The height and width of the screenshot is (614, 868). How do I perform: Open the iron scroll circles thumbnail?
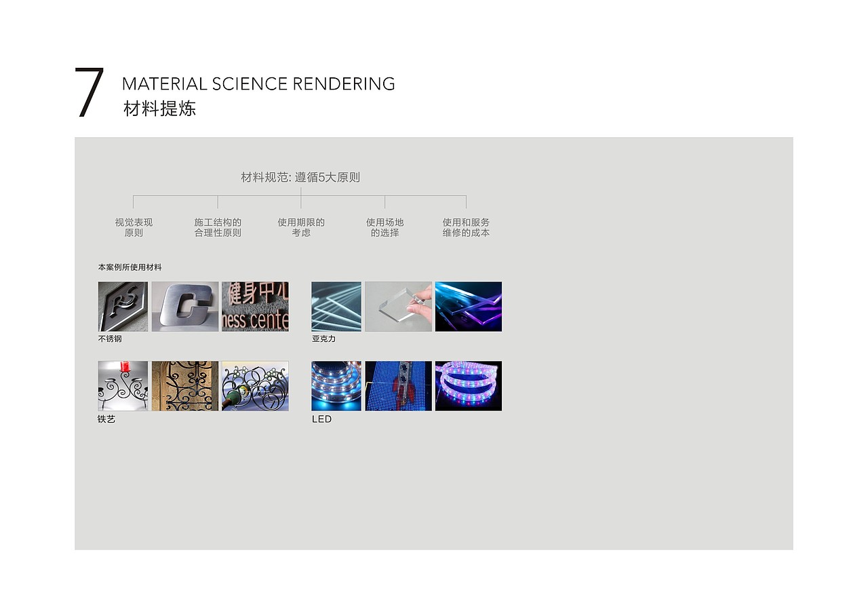[x=255, y=386]
